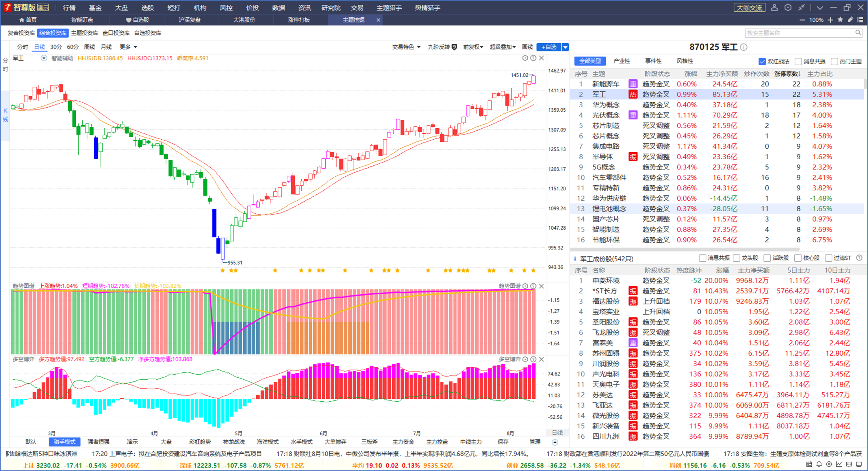Close the 趋势图谱 indicator panel

541,286
